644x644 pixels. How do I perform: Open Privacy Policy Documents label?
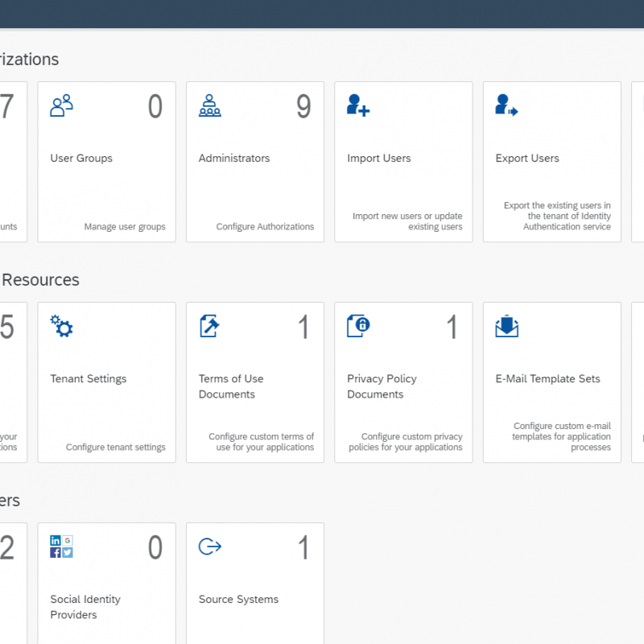tap(382, 386)
